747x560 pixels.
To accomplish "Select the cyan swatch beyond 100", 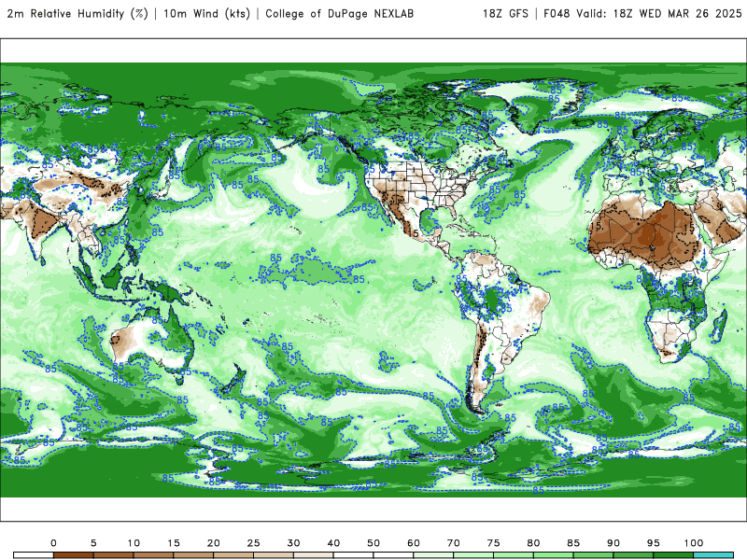I will [x=713, y=555].
